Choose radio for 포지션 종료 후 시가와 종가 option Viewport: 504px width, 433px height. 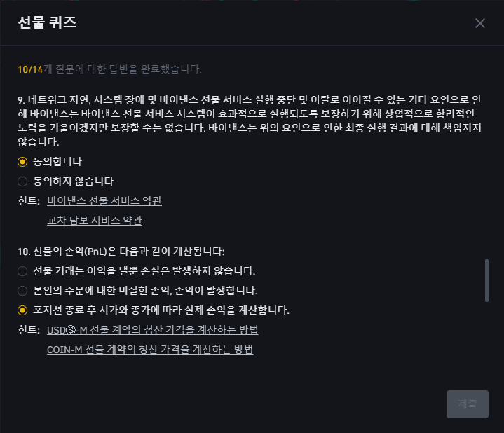tap(22, 310)
